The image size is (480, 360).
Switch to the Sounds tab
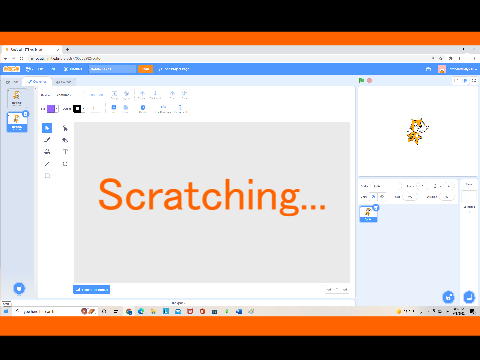point(63,82)
